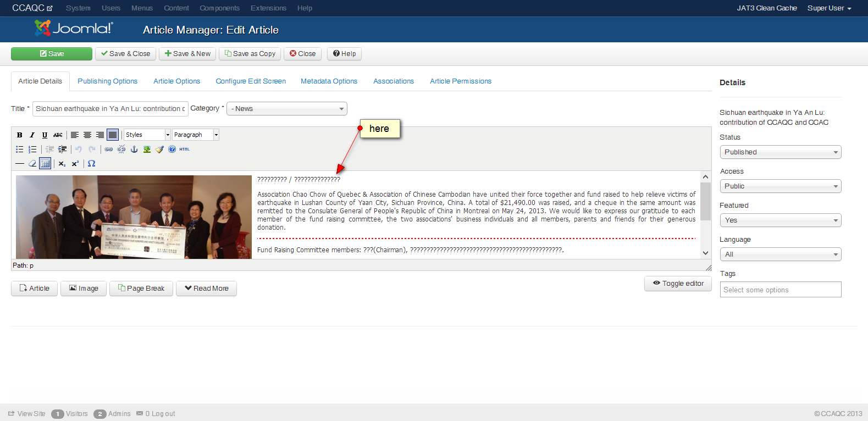Viewport: 868px width, 421px height.
Task: Remove formatting with the eraser icon
Action: 32,163
